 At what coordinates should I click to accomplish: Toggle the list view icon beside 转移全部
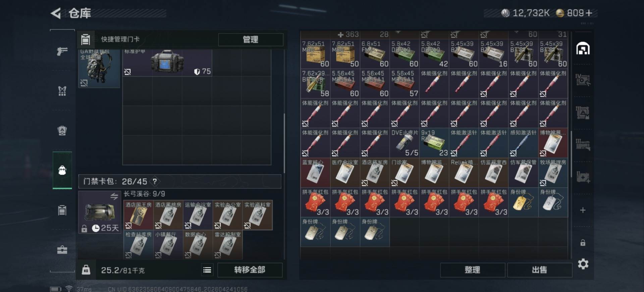tap(207, 270)
